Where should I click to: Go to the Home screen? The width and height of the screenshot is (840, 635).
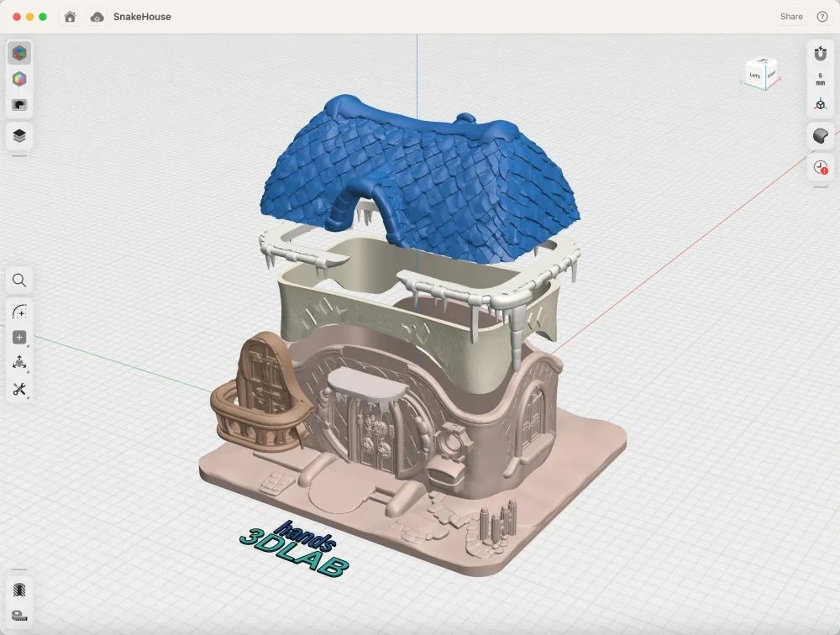click(x=70, y=17)
